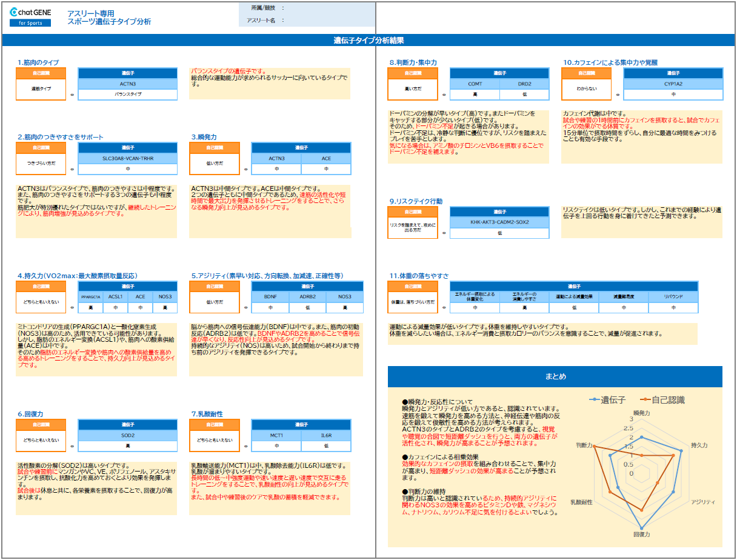This screenshot has width=737, height=560.
Task: Select the つきづらい方だ self-assessment cell
Action: 42,164
